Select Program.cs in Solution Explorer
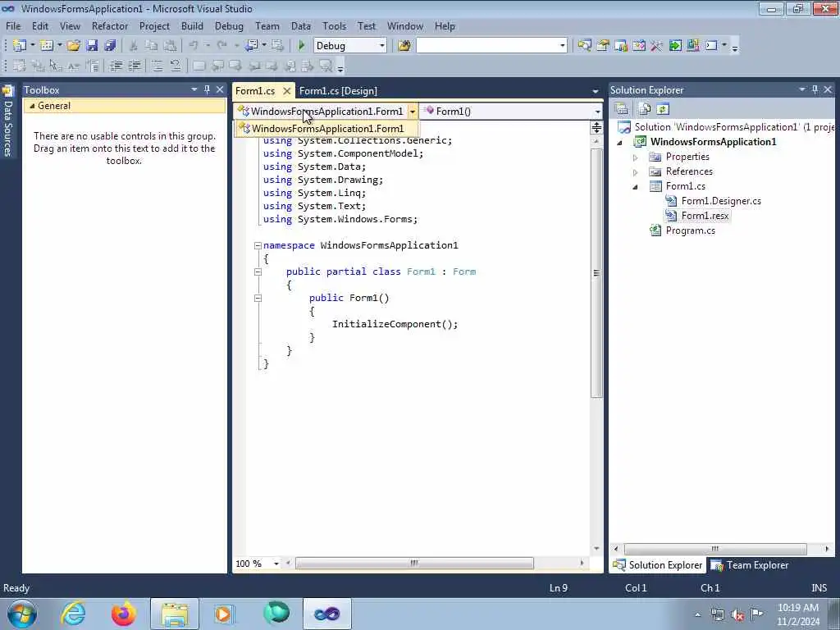840x630 pixels. tap(690, 231)
